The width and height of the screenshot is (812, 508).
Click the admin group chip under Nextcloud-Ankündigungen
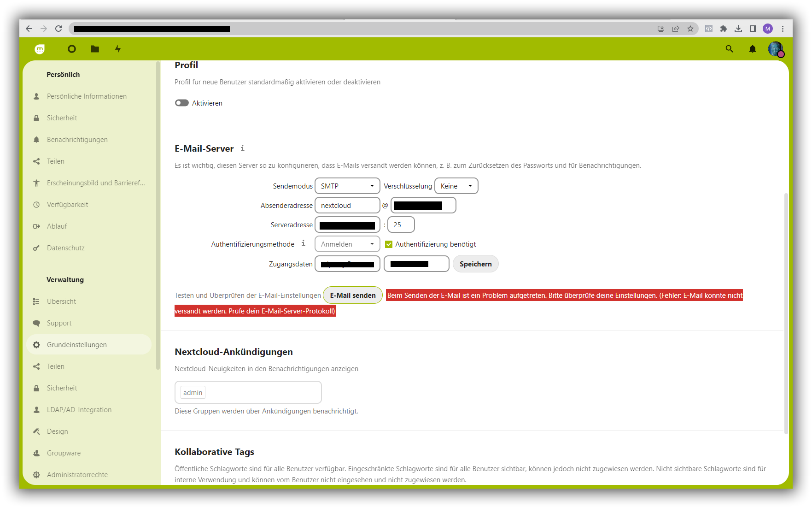[x=193, y=392]
